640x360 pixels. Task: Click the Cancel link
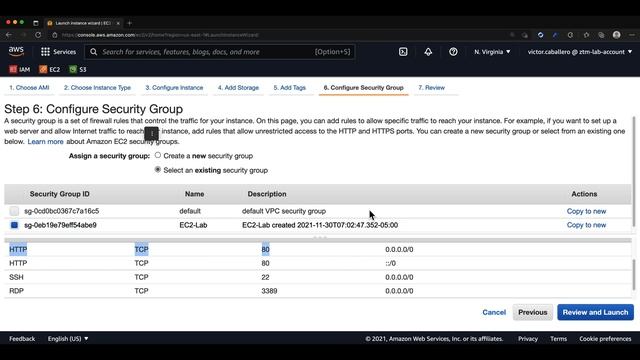(x=494, y=312)
